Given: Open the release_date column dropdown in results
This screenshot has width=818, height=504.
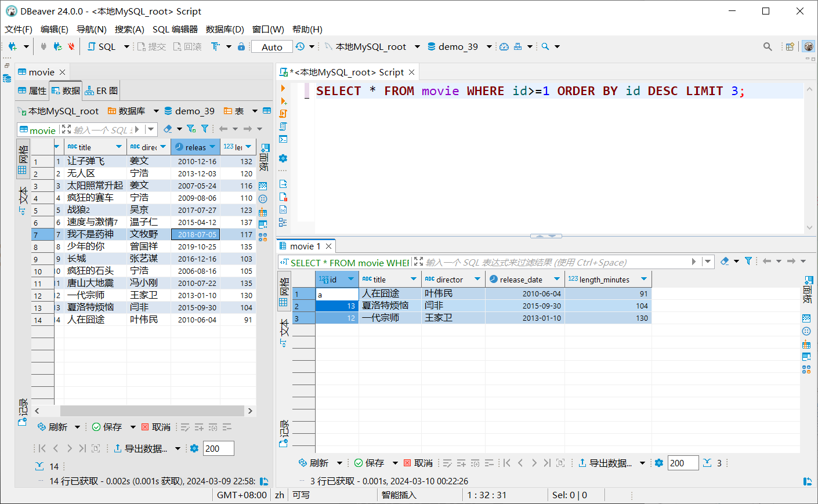Looking at the screenshot, I should click(x=557, y=279).
